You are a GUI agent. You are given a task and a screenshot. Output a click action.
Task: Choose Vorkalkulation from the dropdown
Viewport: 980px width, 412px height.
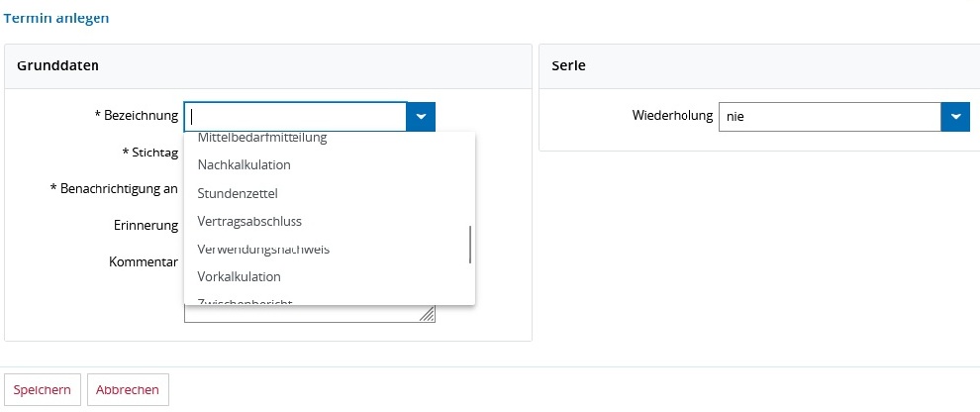(240, 276)
